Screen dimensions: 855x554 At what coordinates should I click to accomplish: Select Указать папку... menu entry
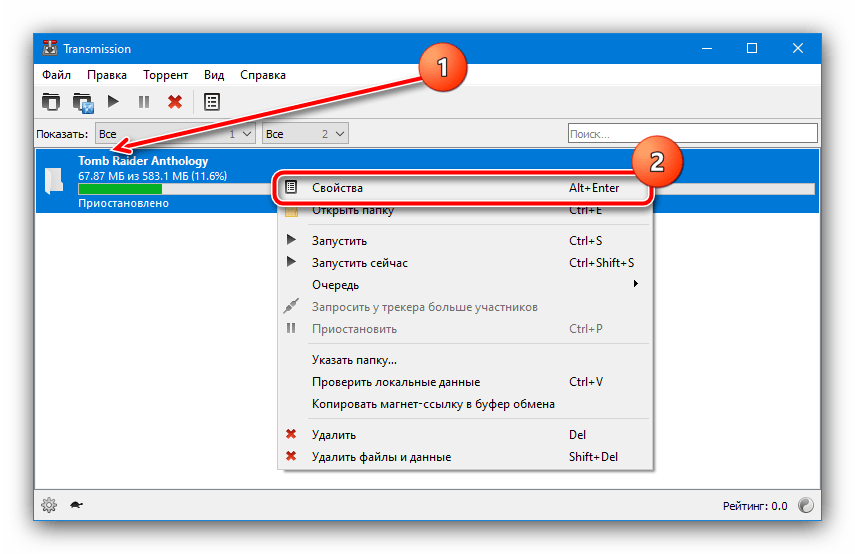pyautogui.click(x=465, y=360)
